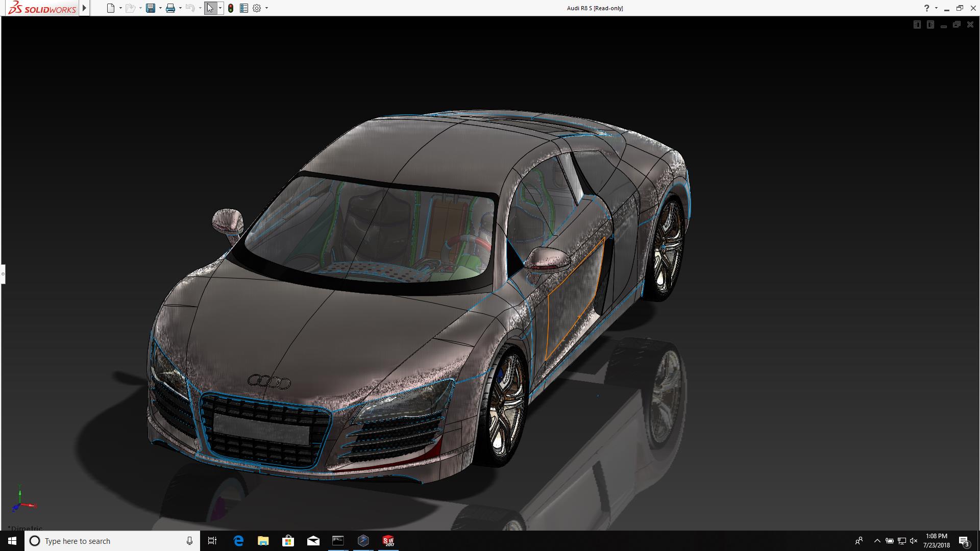Expand the Save dropdown arrow
The height and width of the screenshot is (551, 980).
tap(160, 8)
